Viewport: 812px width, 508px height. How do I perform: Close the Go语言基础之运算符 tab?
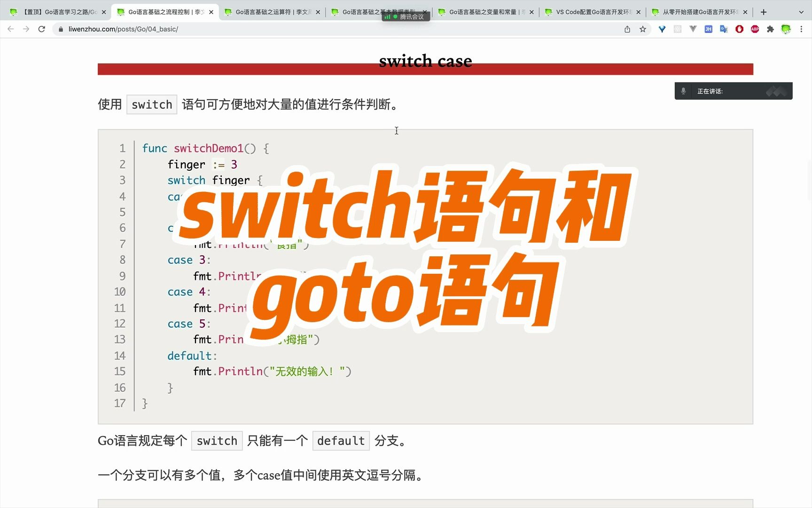[318, 12]
